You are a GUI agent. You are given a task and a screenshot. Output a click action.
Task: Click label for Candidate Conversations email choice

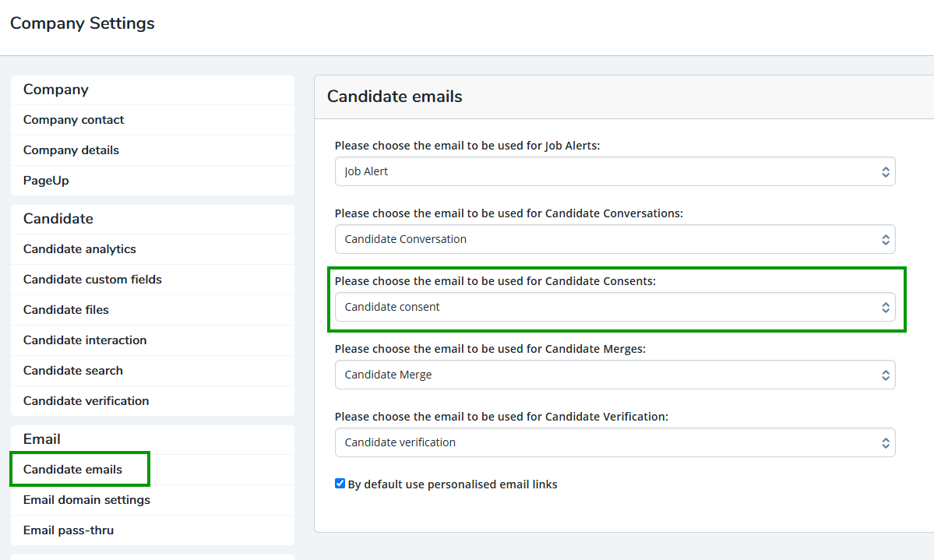(509, 213)
